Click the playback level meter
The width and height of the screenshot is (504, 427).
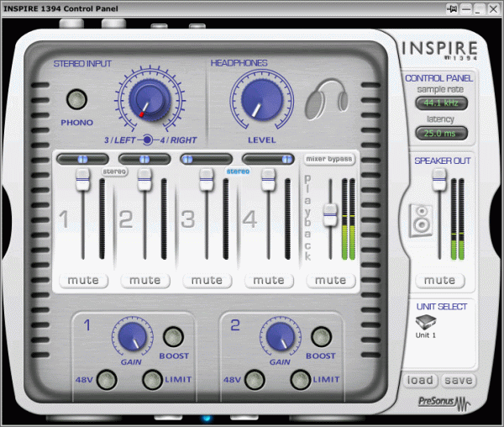(x=349, y=219)
